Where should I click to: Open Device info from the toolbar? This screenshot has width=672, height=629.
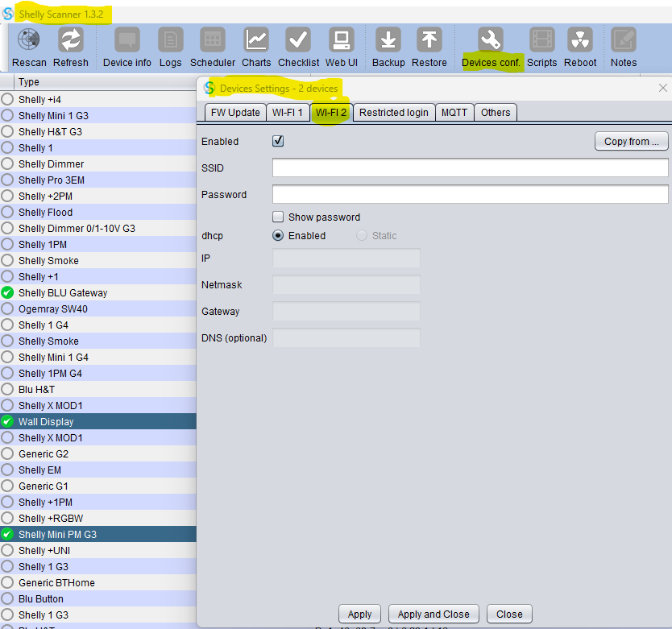pos(127,39)
